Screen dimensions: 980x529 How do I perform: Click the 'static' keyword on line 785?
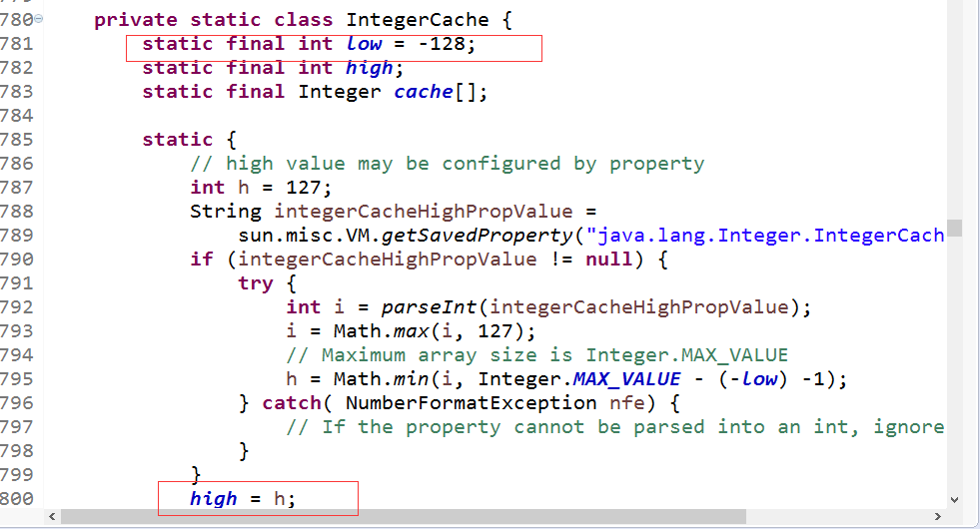(178, 140)
